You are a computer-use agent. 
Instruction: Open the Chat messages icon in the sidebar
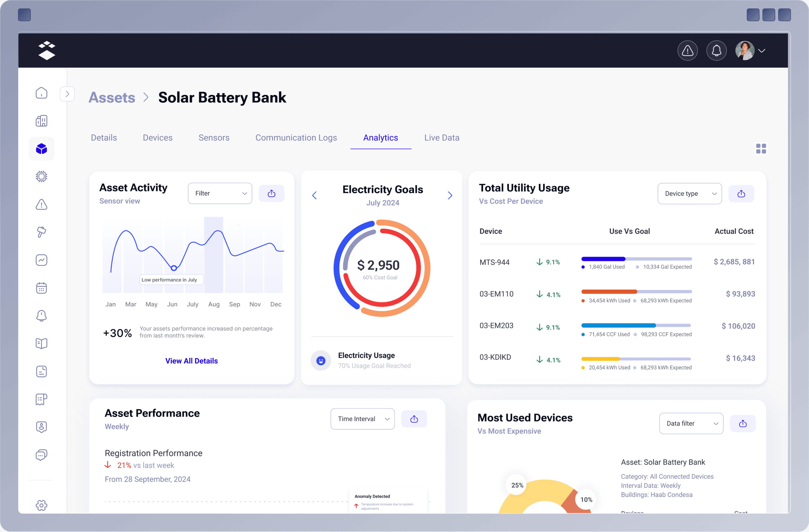pyautogui.click(x=41, y=455)
